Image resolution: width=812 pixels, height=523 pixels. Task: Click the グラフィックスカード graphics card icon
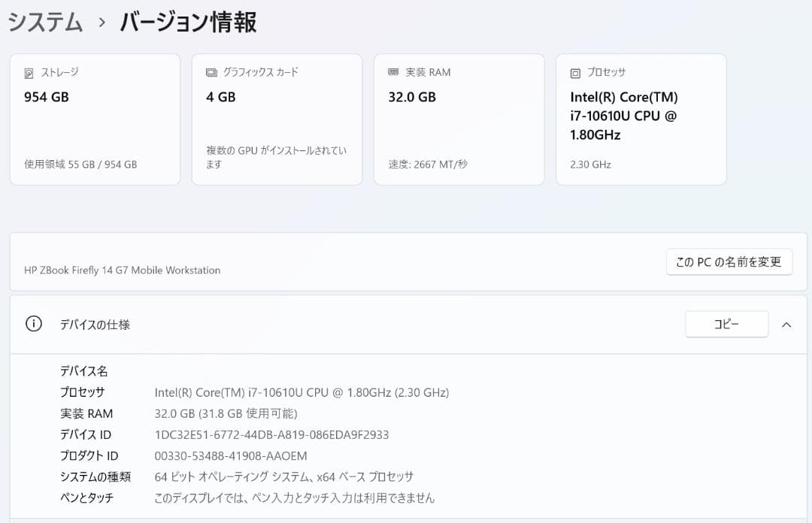[x=213, y=71]
